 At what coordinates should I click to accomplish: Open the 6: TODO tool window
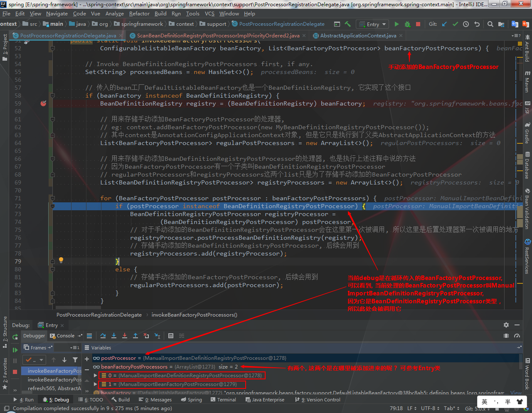tap(91, 400)
